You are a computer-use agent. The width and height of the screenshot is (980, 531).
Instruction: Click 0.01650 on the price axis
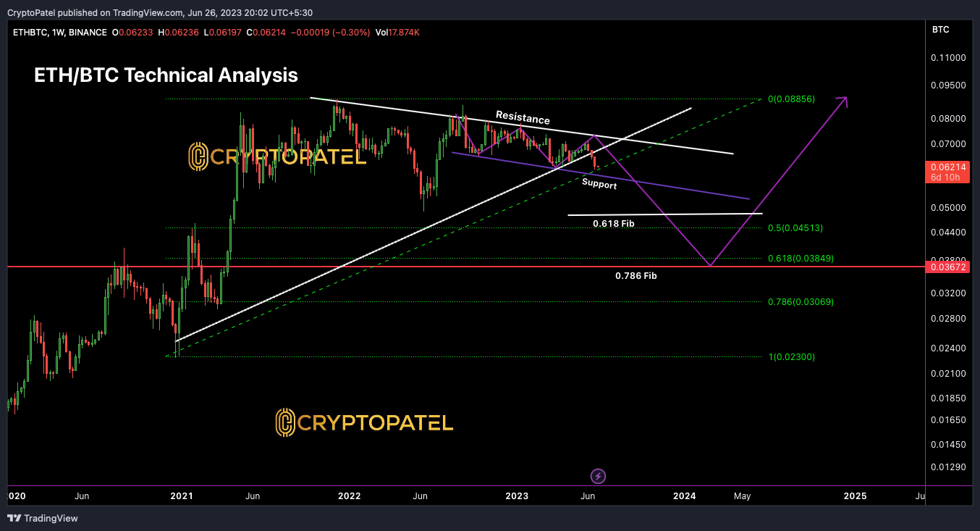tap(948, 420)
